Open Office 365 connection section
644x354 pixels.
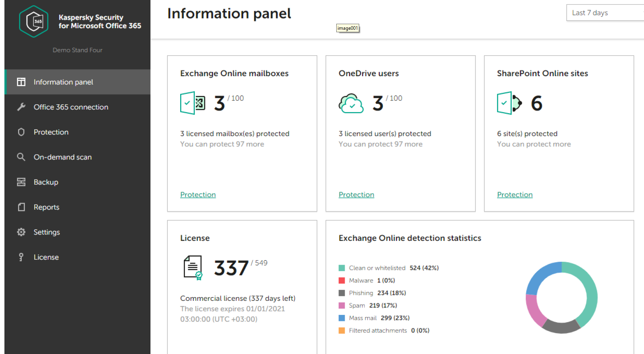78,107
